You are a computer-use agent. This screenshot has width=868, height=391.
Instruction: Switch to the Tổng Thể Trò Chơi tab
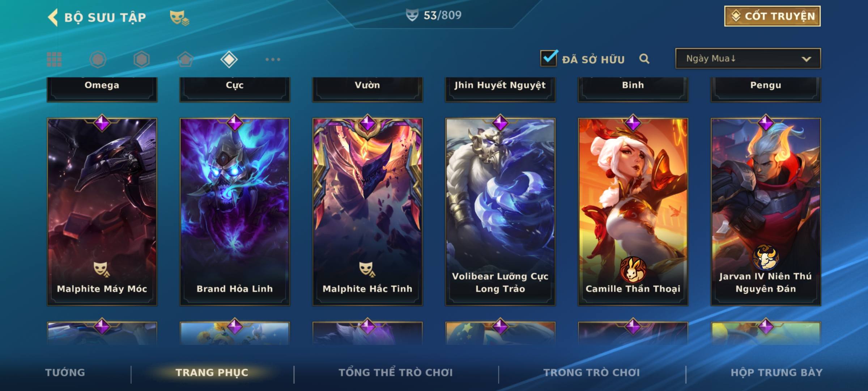point(396,373)
